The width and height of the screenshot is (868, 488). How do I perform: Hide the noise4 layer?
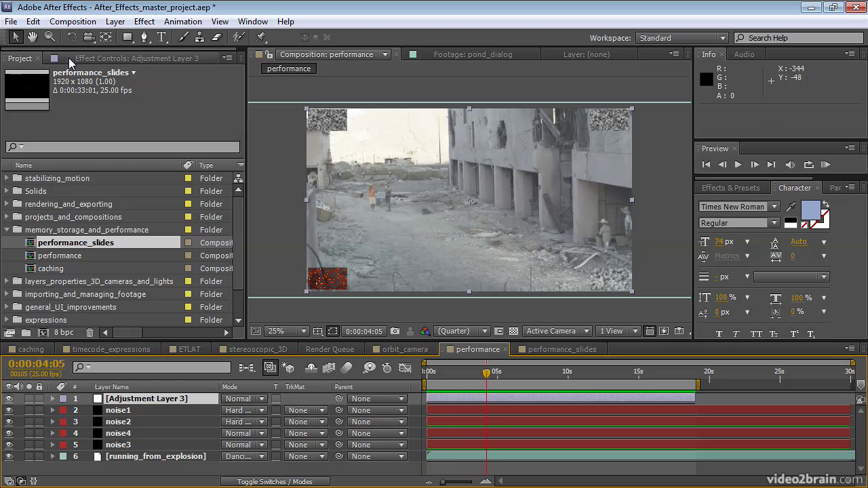coord(9,433)
